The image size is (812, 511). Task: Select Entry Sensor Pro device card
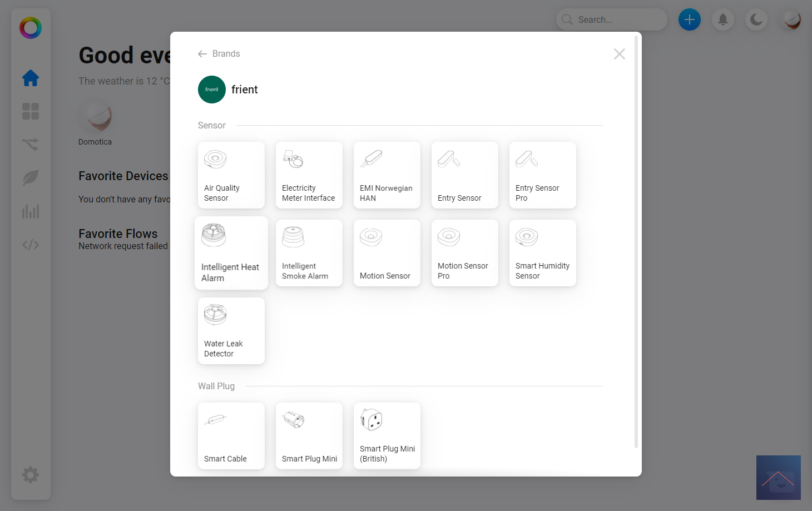click(x=543, y=175)
